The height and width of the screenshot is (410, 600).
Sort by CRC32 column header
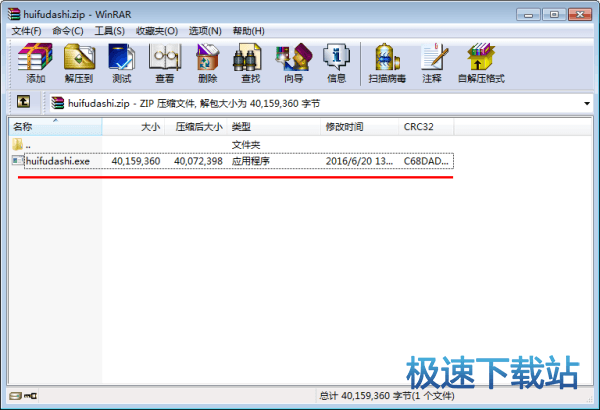pyautogui.click(x=426, y=127)
